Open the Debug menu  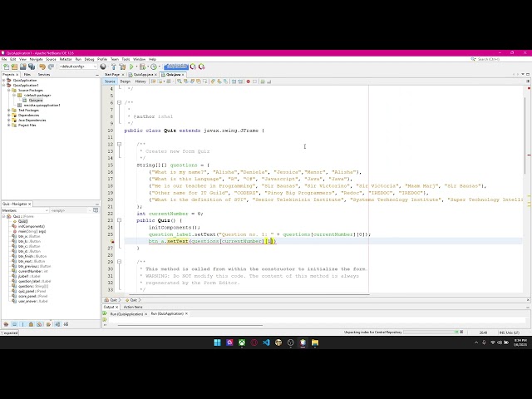tap(89, 59)
